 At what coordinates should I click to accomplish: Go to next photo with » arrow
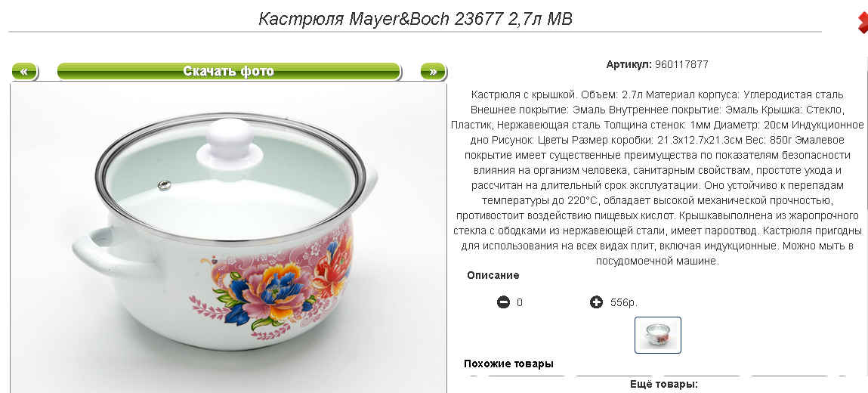coord(433,71)
